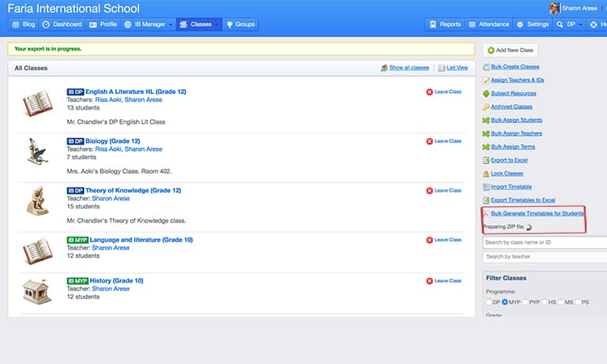Screen dimensions: 607x364
Task: Click the spreadsheet icon beside Export to Excel
Action: pos(486,160)
